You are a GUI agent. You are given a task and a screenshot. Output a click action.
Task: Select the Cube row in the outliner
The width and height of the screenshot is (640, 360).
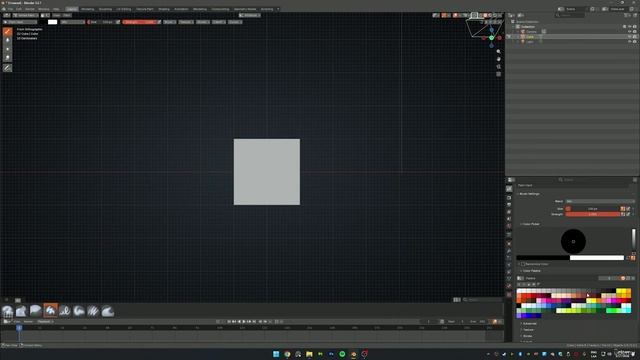point(571,37)
